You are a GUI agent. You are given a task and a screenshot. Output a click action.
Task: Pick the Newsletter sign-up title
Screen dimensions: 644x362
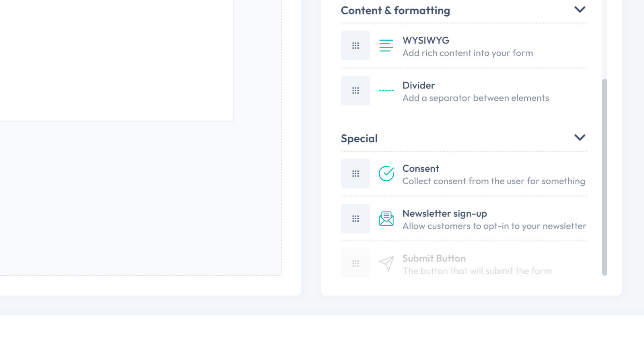(444, 214)
